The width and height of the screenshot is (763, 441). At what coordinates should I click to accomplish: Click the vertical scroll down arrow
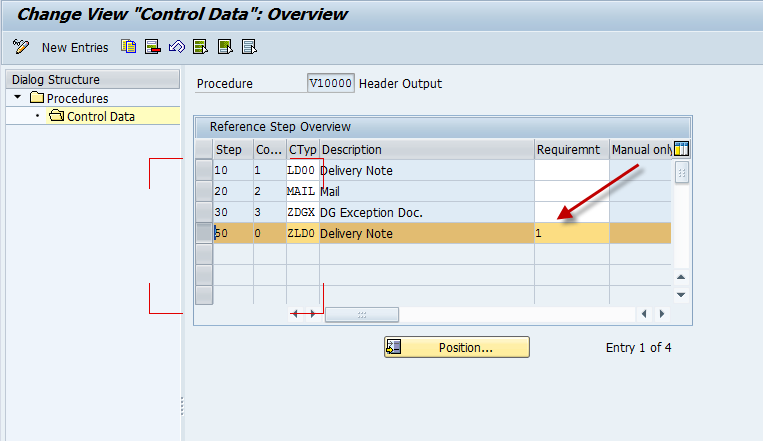tap(681, 295)
